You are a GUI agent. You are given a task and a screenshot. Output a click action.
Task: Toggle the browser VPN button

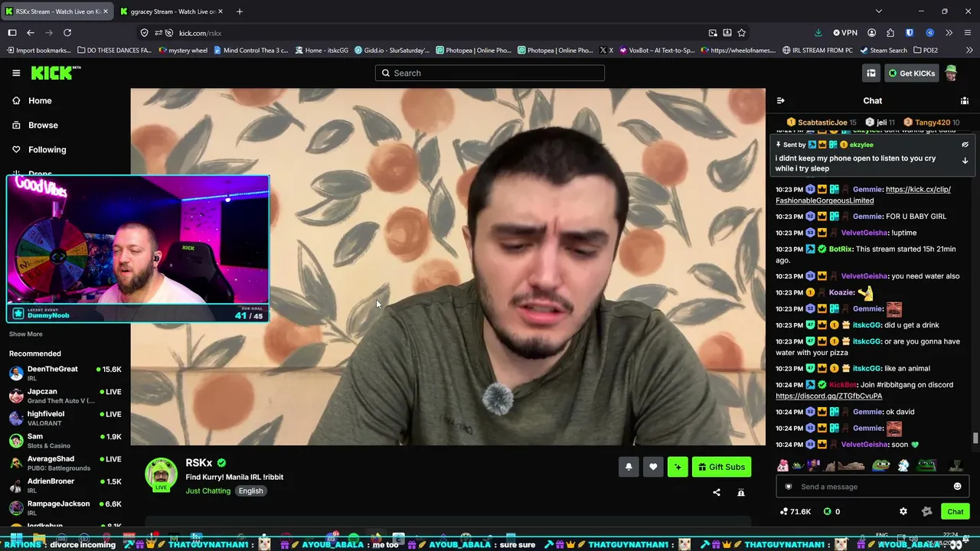point(844,33)
